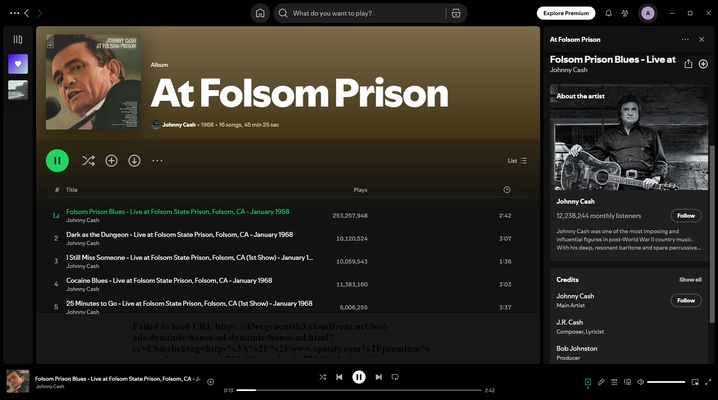Navigate forward with the right arrow

pyautogui.click(x=40, y=13)
